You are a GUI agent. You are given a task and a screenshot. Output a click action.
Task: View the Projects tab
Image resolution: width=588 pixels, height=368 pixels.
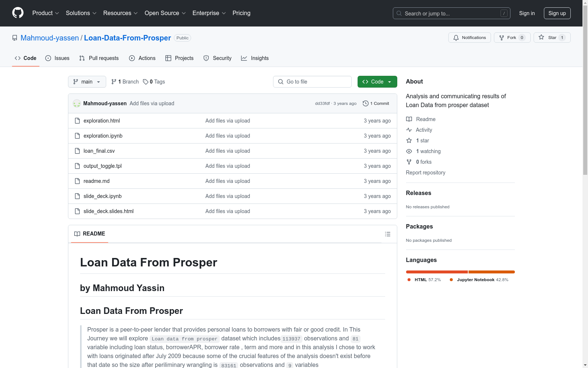click(179, 58)
